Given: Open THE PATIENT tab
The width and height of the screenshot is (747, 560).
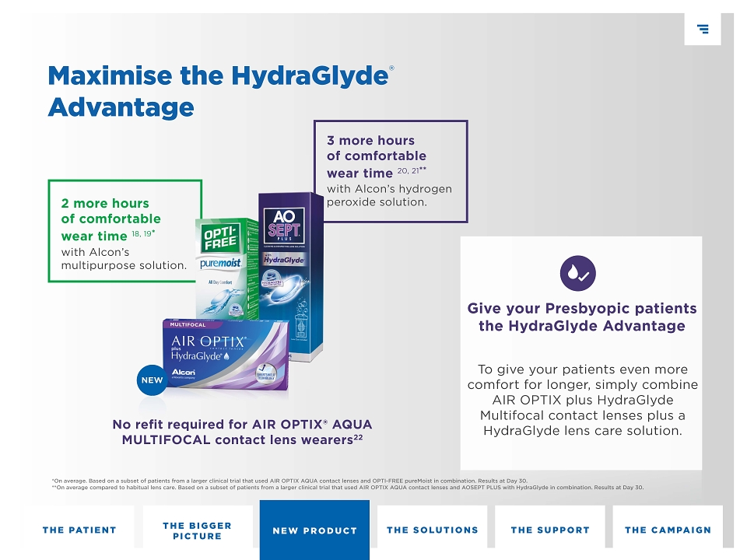Looking at the screenshot, I should pos(79,530).
